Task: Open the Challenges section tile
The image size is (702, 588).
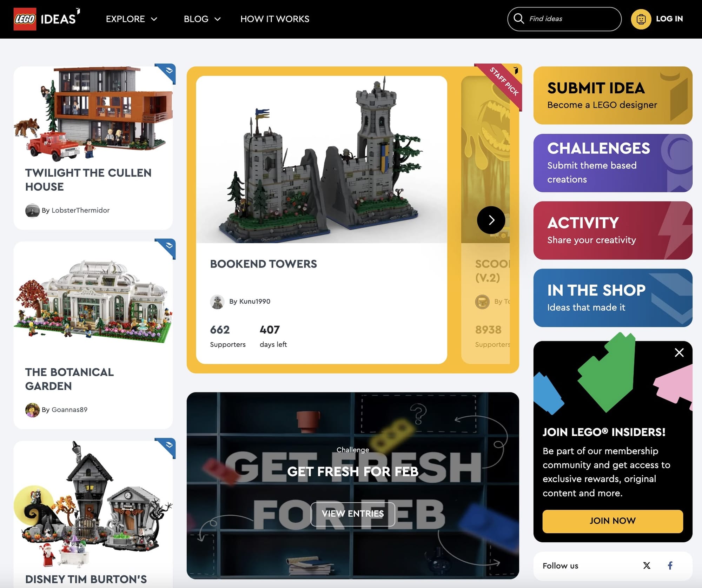Action: (x=613, y=163)
